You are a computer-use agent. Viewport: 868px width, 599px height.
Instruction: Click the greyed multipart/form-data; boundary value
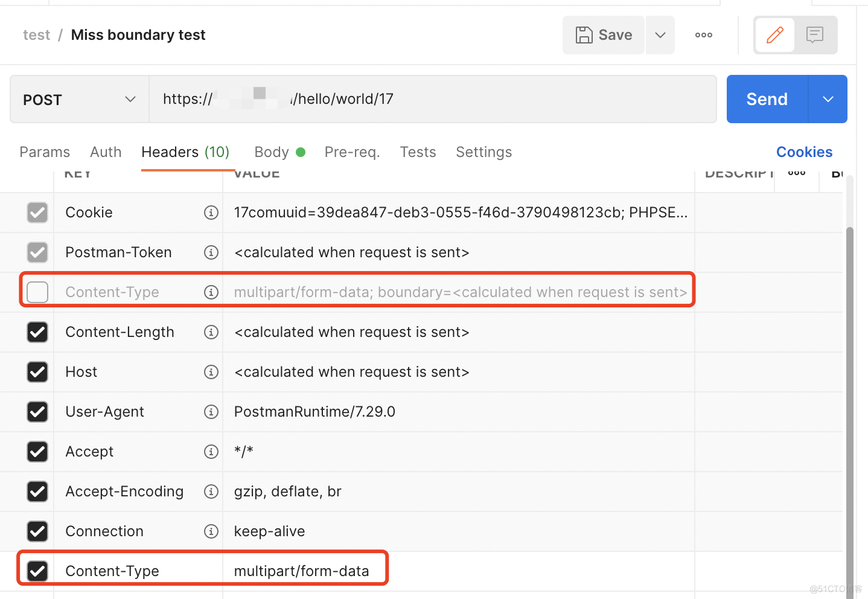click(461, 292)
